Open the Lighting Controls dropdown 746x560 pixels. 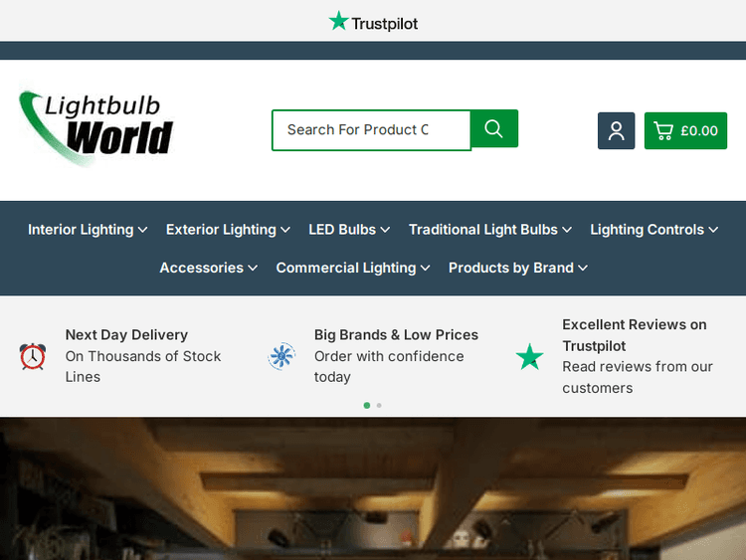click(654, 230)
